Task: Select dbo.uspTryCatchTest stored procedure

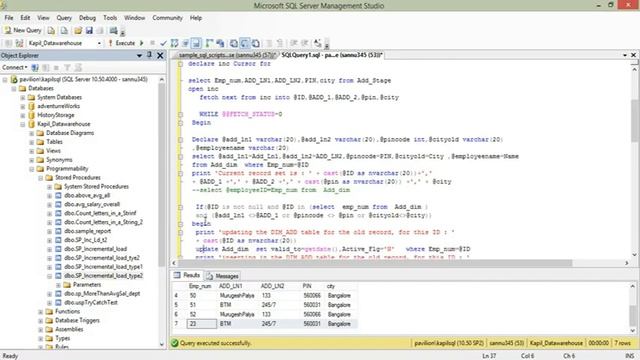Action: [x=91, y=302]
